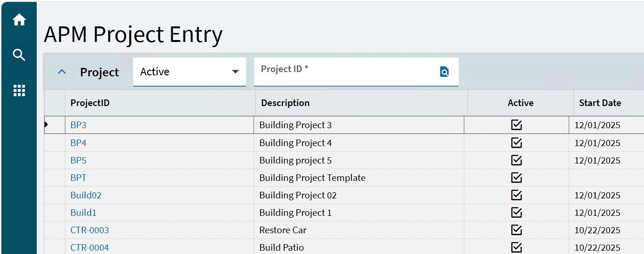Viewport: 644px width, 254px height.
Task: Sort by the ProjectID column header
Action: click(160, 103)
